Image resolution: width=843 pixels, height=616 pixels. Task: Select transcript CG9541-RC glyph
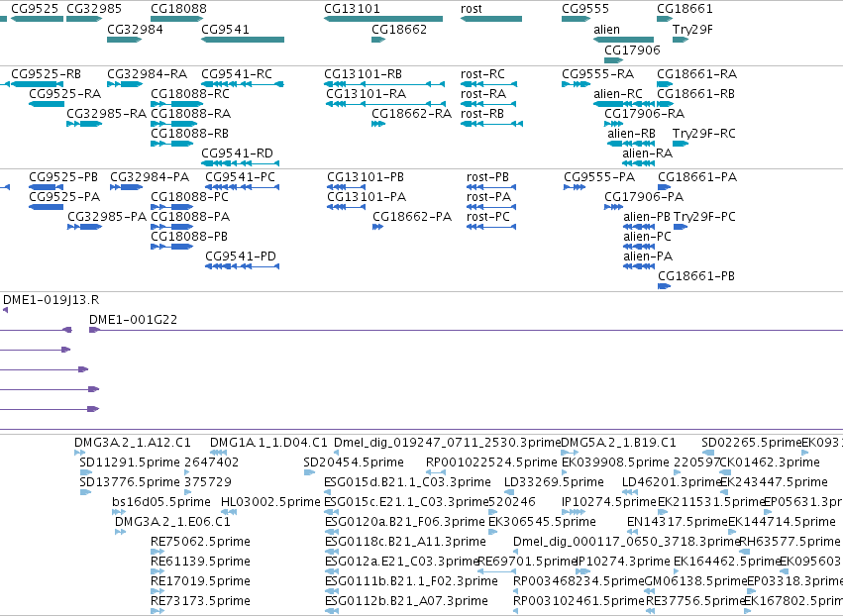tap(243, 84)
